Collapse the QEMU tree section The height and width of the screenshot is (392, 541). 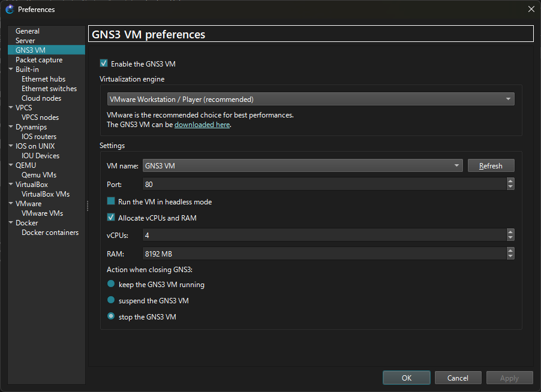click(x=11, y=165)
